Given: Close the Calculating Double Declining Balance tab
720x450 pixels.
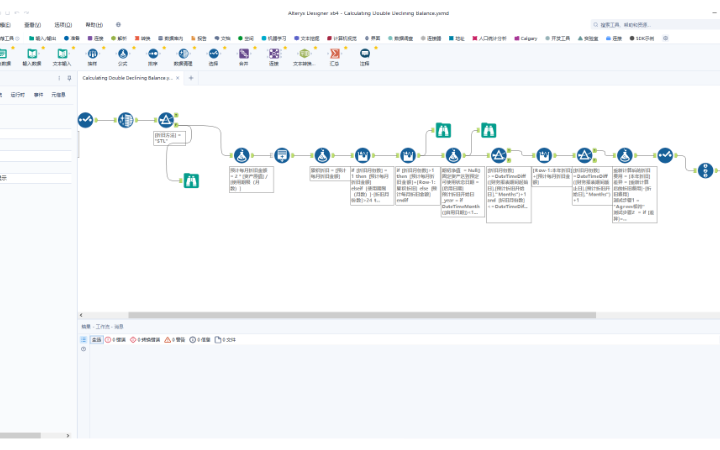Looking at the screenshot, I should [x=178, y=78].
